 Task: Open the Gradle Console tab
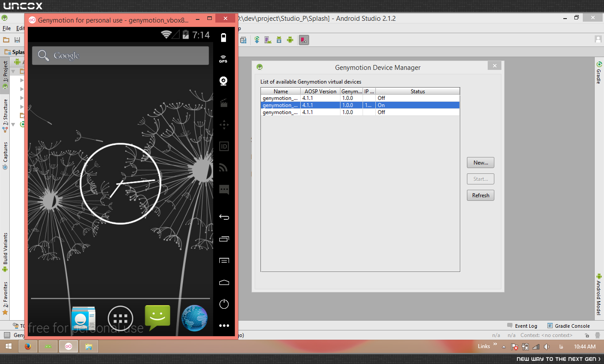coord(569,326)
